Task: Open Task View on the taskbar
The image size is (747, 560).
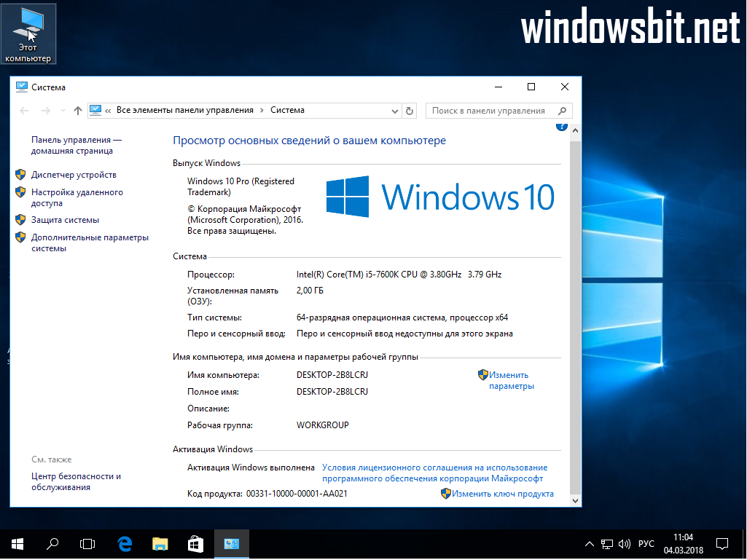Action: coord(87,543)
